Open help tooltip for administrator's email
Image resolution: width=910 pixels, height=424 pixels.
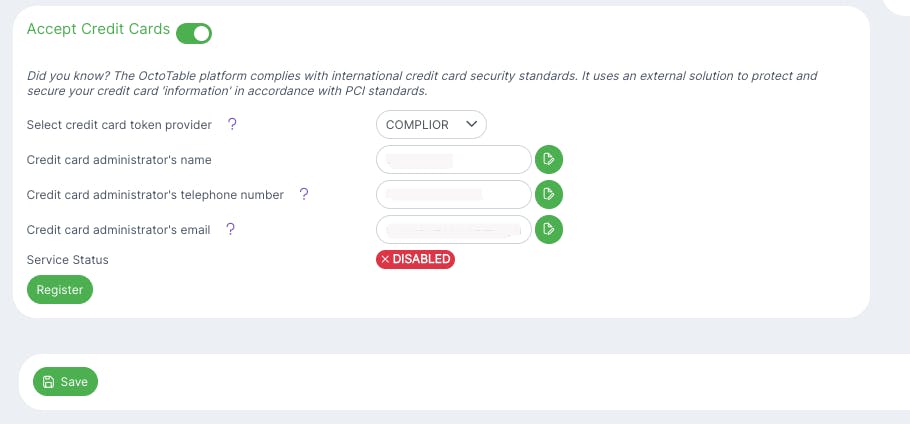(230, 229)
